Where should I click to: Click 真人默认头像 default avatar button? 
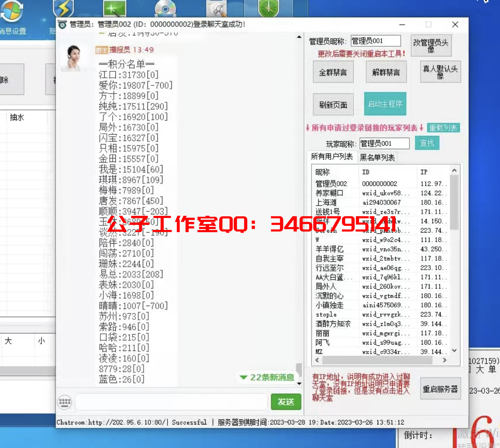click(440, 72)
